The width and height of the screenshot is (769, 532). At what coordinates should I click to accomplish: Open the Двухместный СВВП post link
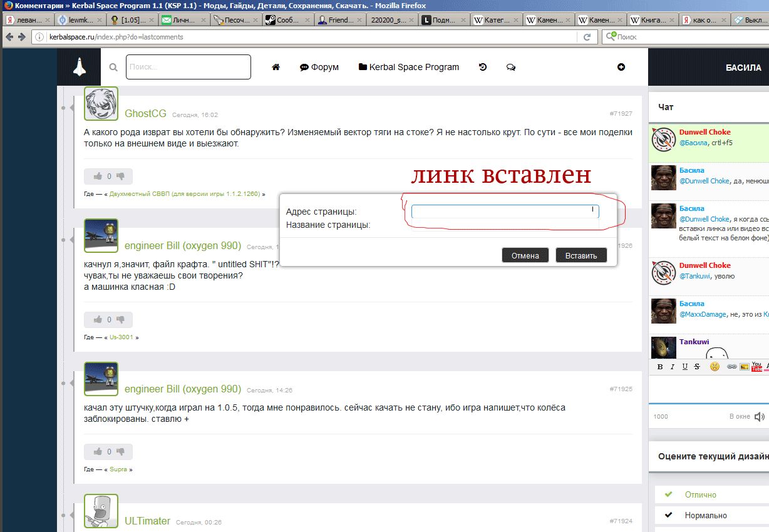click(x=185, y=194)
